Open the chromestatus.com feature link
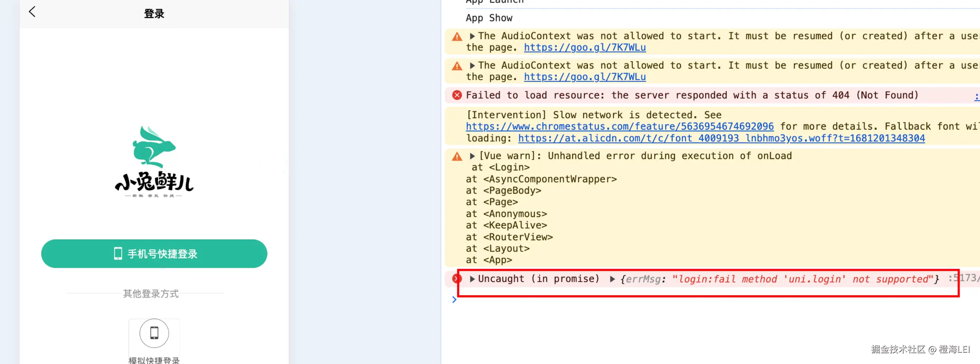The height and width of the screenshot is (364, 980). [x=620, y=126]
